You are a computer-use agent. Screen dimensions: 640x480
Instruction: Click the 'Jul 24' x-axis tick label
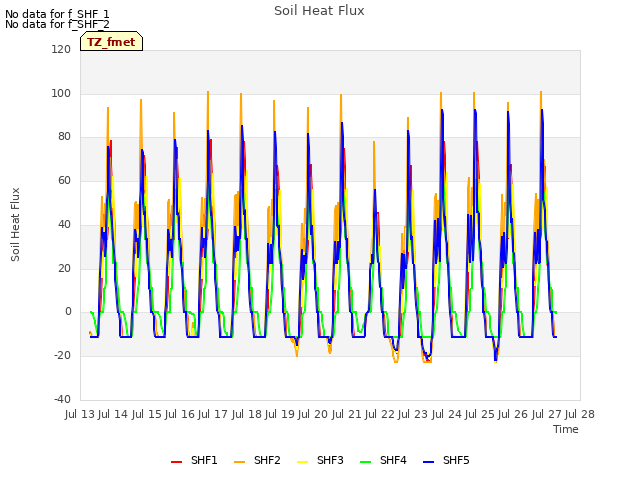click(x=447, y=414)
